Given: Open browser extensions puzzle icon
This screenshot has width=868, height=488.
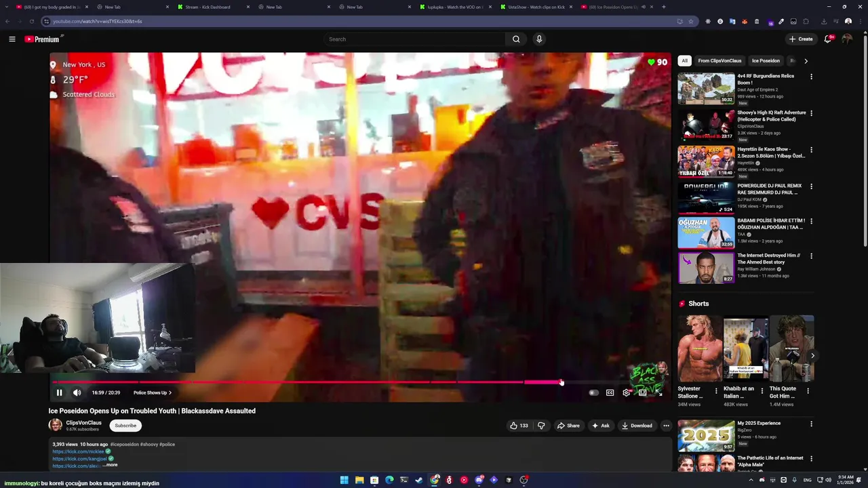Looking at the screenshot, I should [806, 21].
